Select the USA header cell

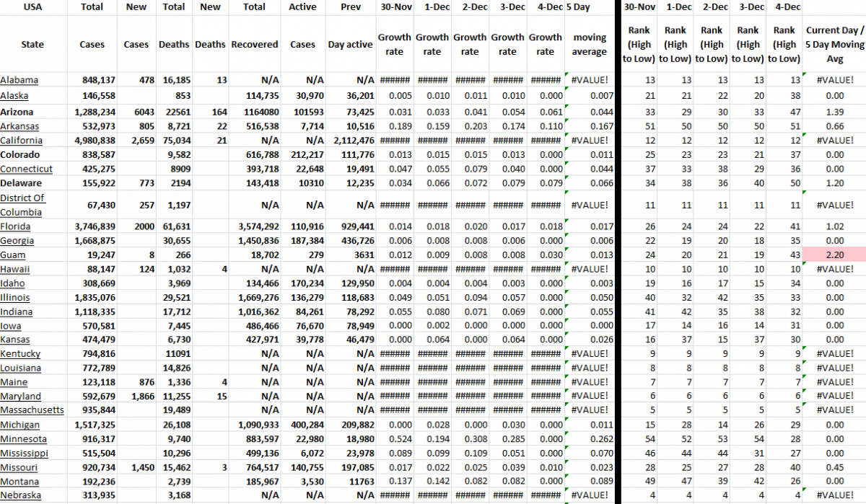pos(32,7)
